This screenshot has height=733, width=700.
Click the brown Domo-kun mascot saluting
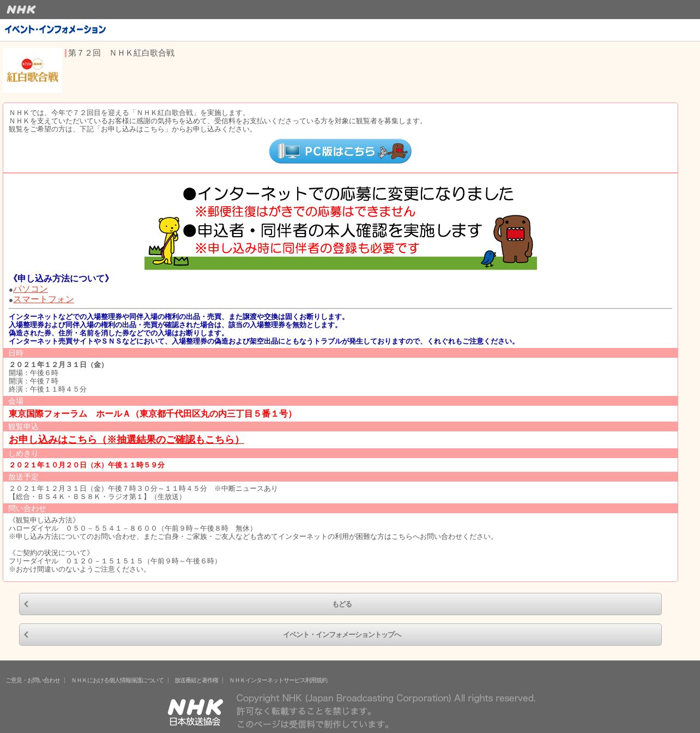point(513,239)
